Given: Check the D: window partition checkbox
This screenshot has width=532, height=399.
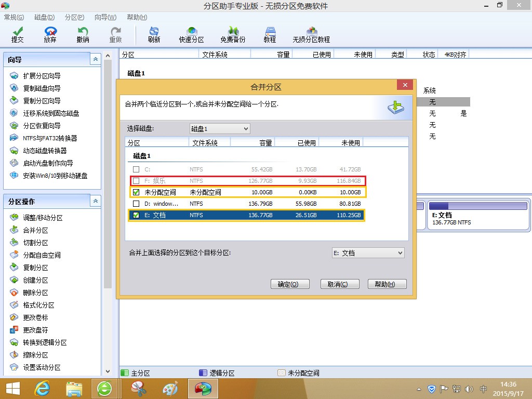Looking at the screenshot, I should [x=136, y=204].
